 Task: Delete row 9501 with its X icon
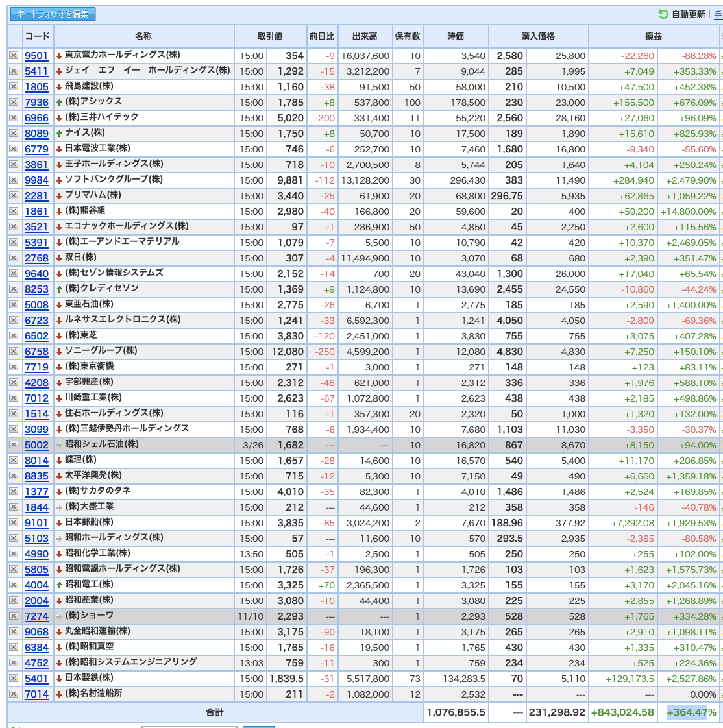click(14, 55)
